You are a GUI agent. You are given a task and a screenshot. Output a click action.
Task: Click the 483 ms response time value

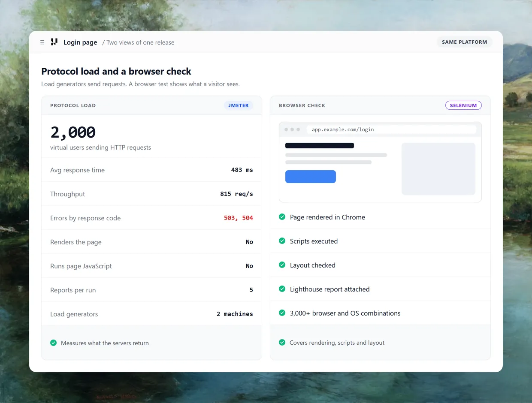(242, 170)
